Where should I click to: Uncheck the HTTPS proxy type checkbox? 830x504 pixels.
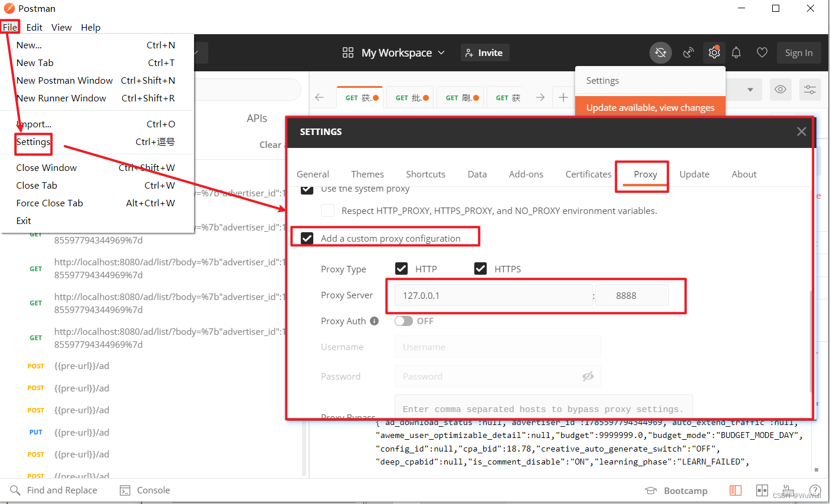(481, 269)
